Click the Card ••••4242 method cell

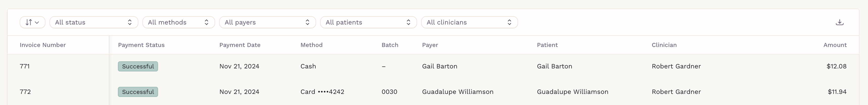[322, 92]
